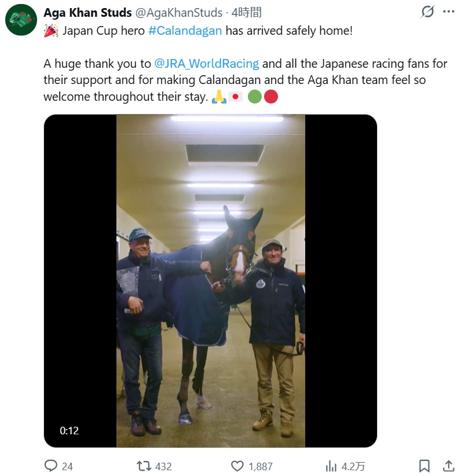Screen dimensions: 461x476
Task: Click the 24 replies count
Action: tap(67, 466)
